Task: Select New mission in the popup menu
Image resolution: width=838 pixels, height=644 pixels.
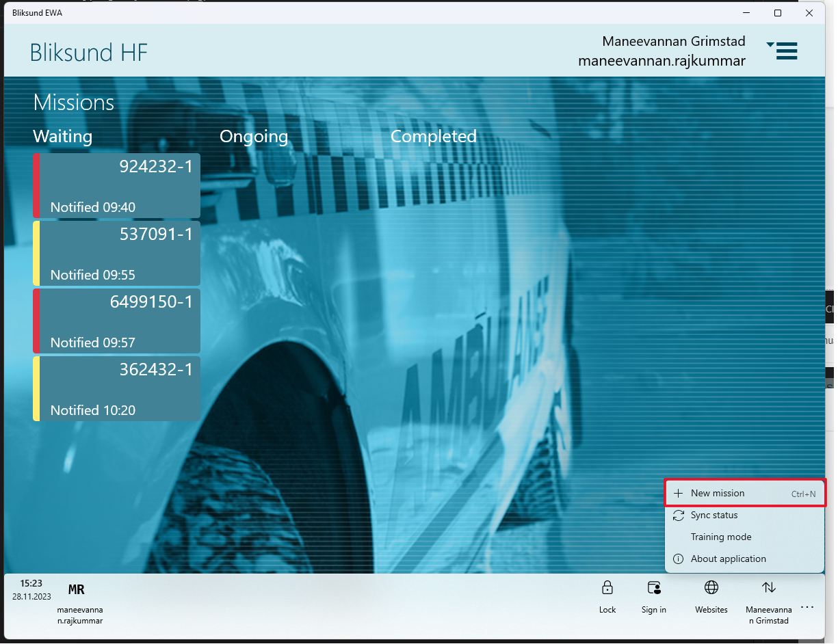Action: coord(745,493)
